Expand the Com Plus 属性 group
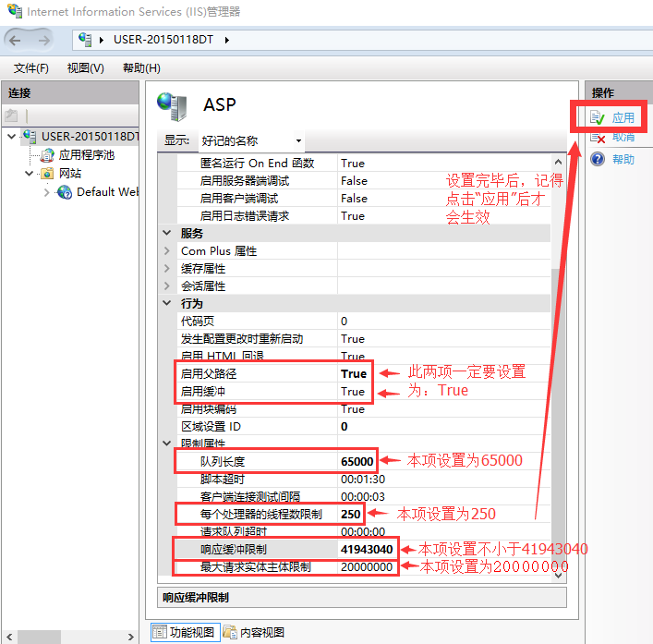This screenshot has width=653, height=644. [167, 251]
